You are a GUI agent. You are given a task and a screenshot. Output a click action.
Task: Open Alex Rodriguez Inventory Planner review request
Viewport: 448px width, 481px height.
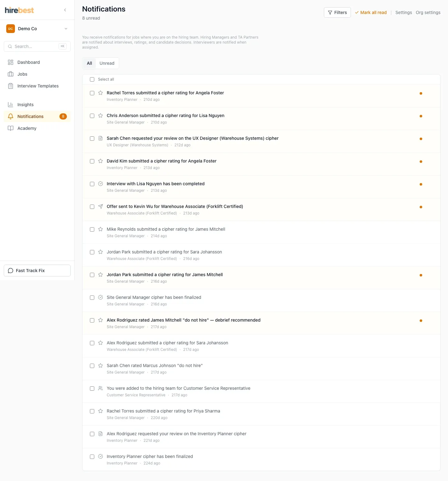[x=261, y=437]
